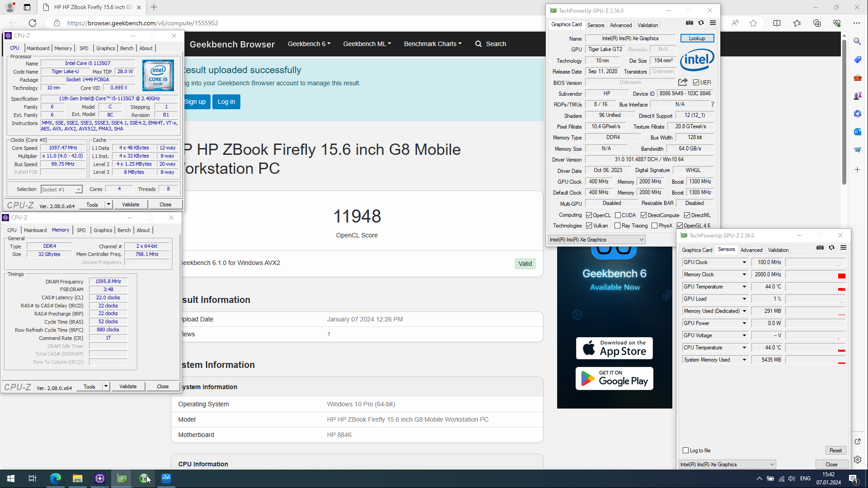Open Edge sidebar search

coord(857,42)
